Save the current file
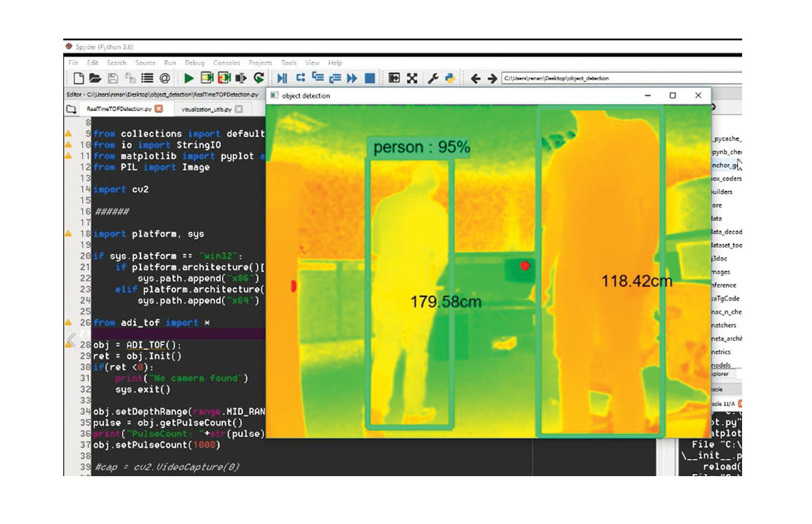This screenshot has width=812, height=524. point(113,78)
